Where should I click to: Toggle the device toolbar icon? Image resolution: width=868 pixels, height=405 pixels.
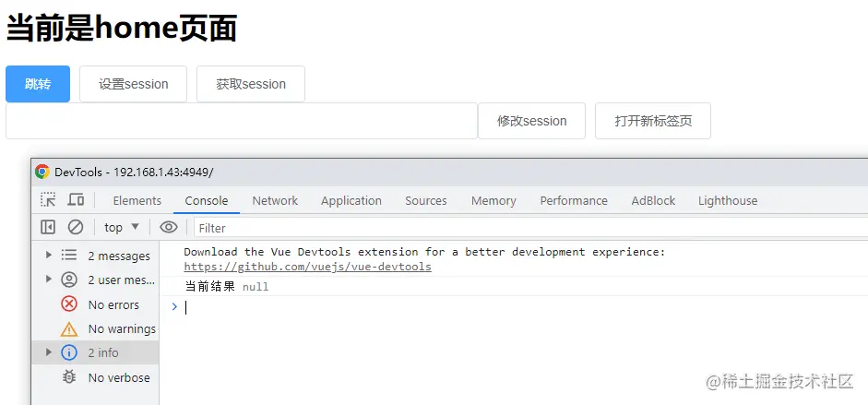(x=76, y=200)
